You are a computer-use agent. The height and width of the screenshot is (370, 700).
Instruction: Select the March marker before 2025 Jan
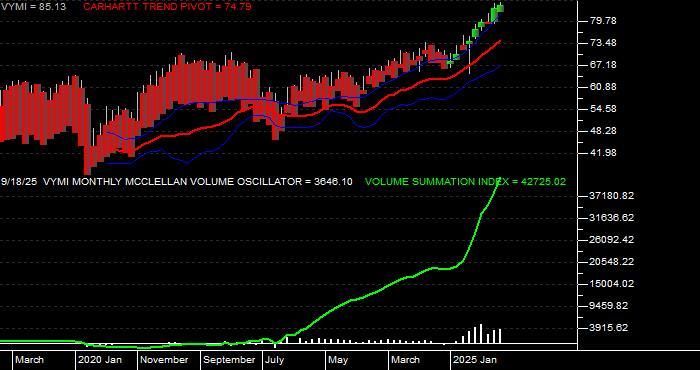405,360
